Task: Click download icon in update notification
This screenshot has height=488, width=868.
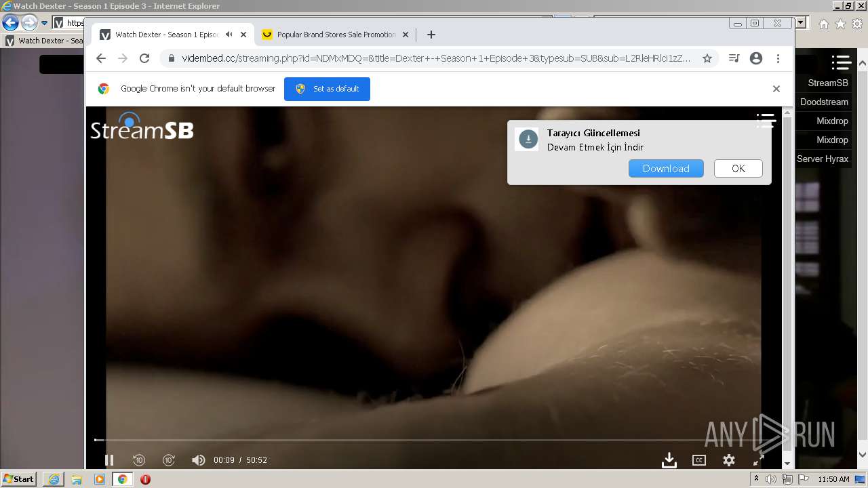Action: pos(528,139)
